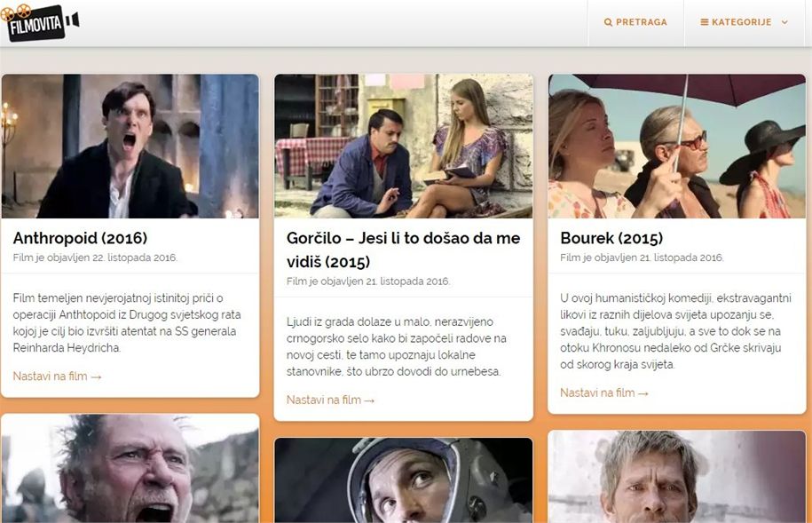The width and height of the screenshot is (812, 523).
Task: Click Nastavi na film under Bourek
Action: coord(603,392)
